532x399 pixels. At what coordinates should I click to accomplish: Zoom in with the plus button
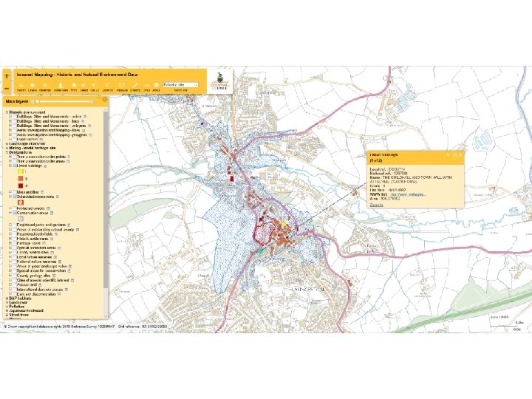point(7,76)
